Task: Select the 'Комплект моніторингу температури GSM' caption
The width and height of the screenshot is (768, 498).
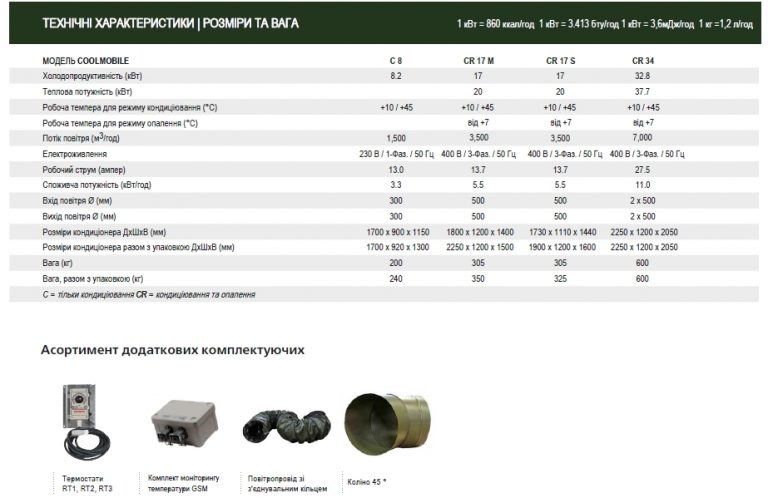Action: [x=183, y=483]
